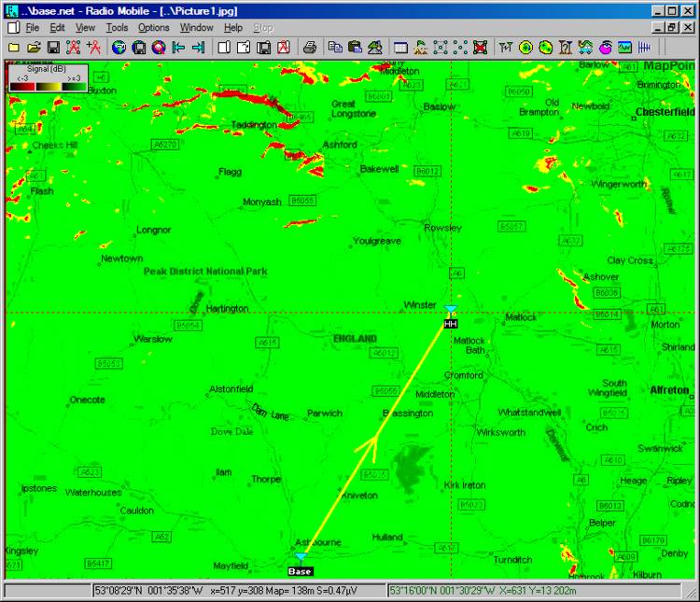
Task: Click the Visual coverage eye icon
Action: [606, 48]
